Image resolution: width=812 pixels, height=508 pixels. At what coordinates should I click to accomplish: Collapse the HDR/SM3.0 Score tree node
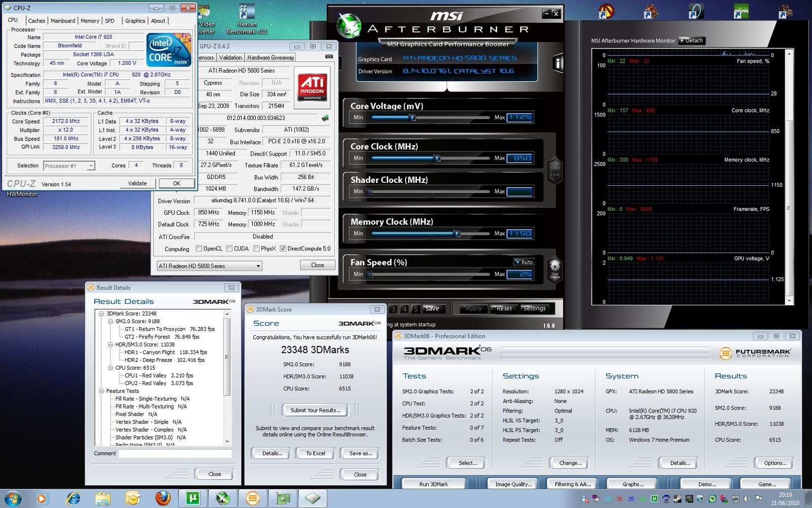coord(110,344)
